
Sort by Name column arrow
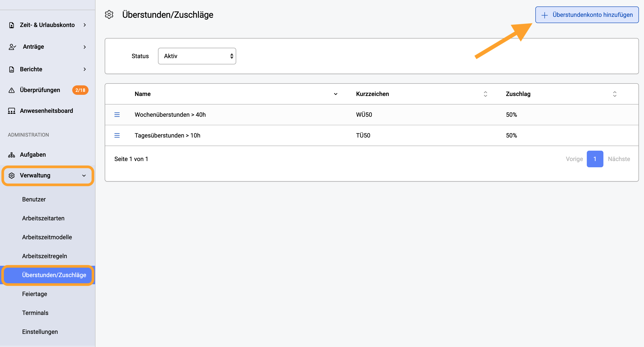click(x=336, y=94)
